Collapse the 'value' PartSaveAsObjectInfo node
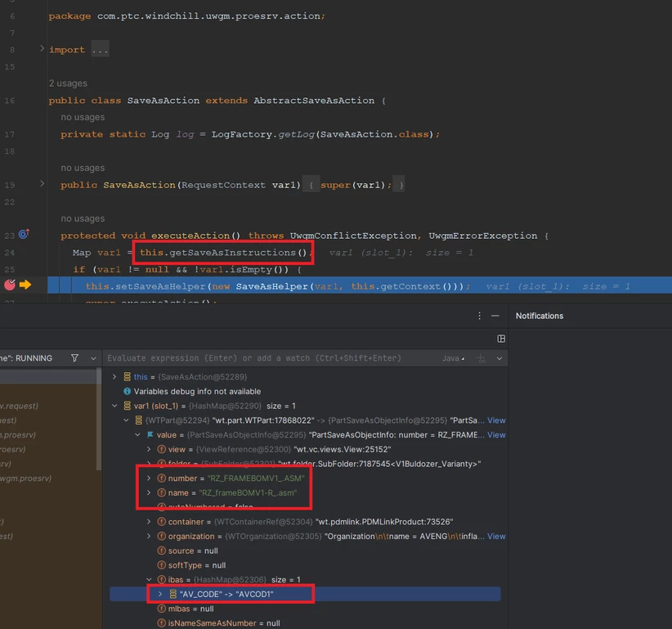 point(137,435)
